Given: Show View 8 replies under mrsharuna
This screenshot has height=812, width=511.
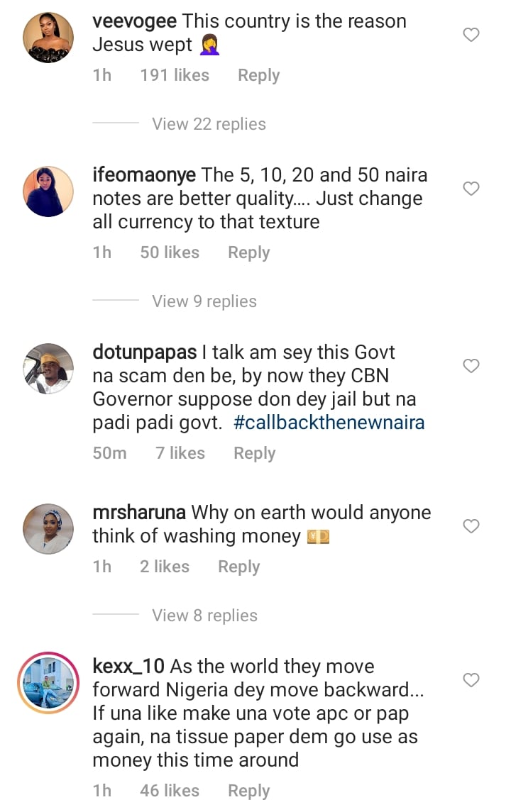Looking at the screenshot, I should click(x=204, y=616).
